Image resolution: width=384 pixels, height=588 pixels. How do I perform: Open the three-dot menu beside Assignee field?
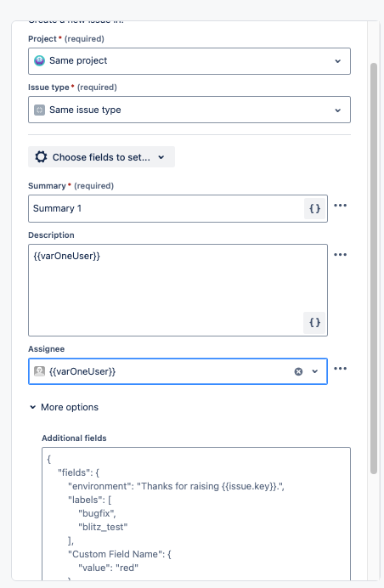pos(340,369)
